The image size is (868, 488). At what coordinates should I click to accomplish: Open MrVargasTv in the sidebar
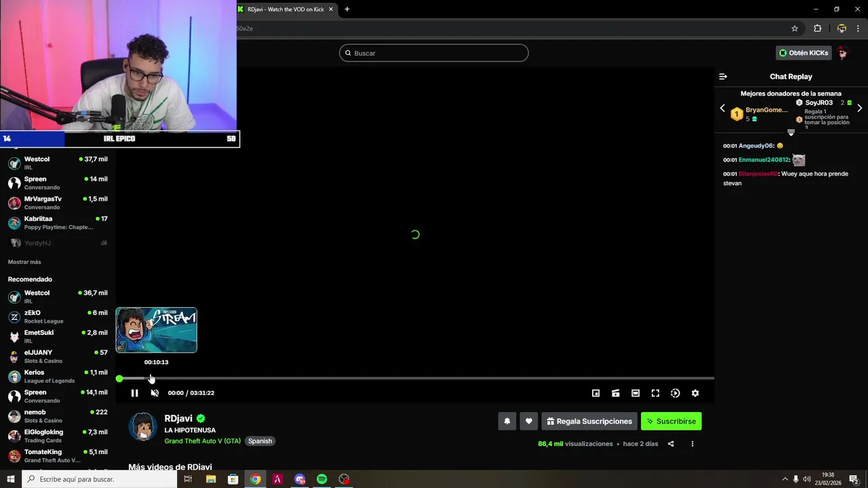58,203
